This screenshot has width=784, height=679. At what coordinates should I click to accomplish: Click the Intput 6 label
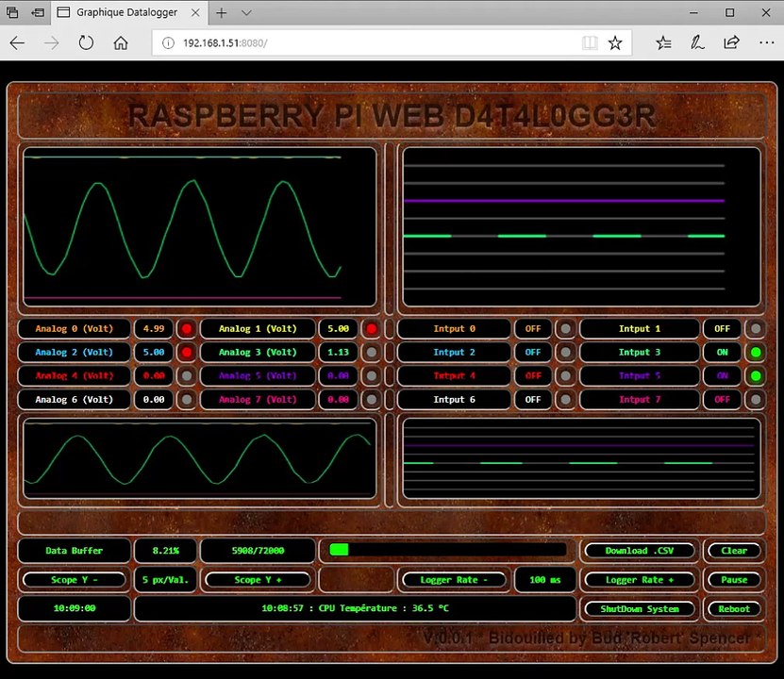454,399
